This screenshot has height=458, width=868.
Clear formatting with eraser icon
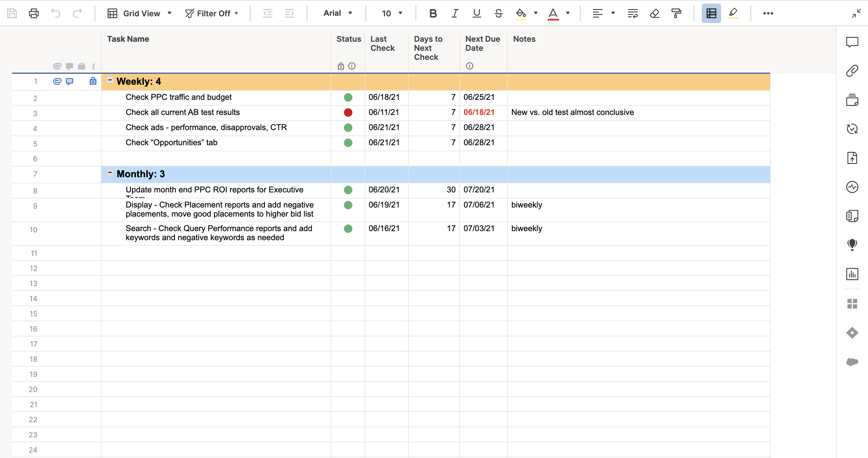(654, 13)
